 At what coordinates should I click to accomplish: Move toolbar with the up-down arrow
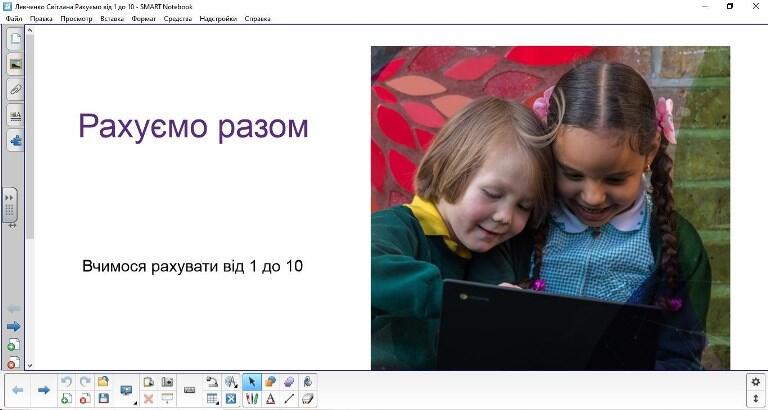click(755, 398)
